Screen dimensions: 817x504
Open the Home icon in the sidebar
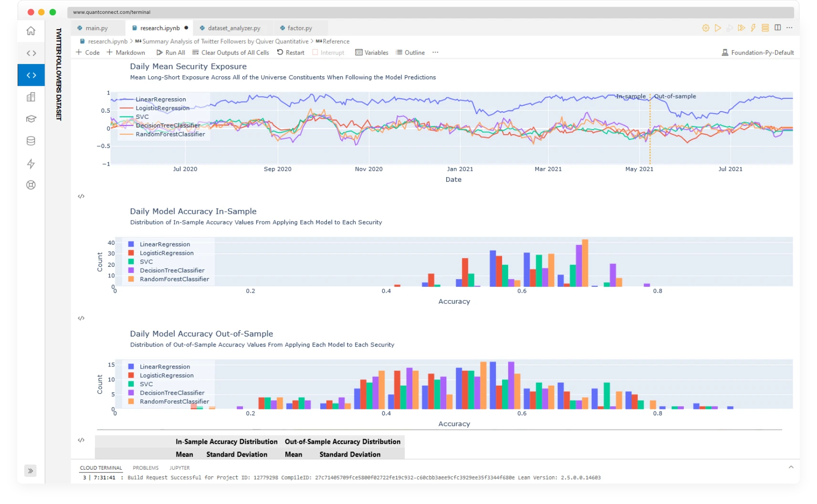(x=31, y=31)
